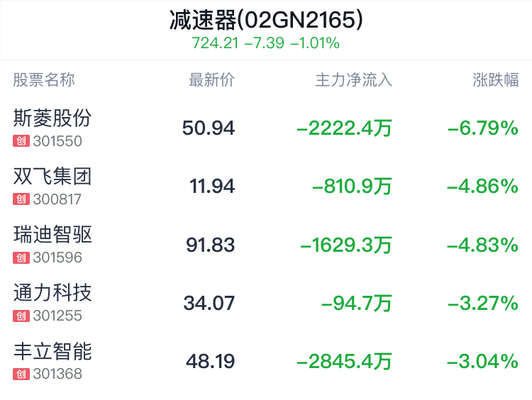Click the -6.79% change for 斯菱股份

483,128
